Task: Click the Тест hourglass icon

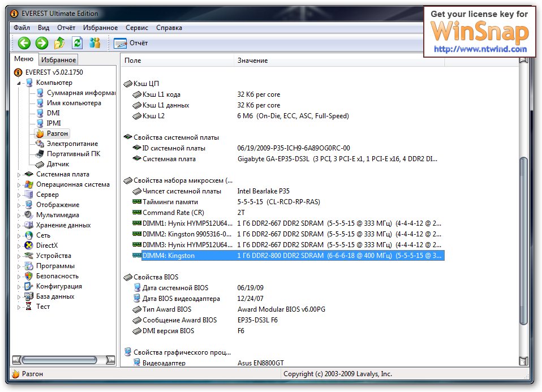Action: 29,307
